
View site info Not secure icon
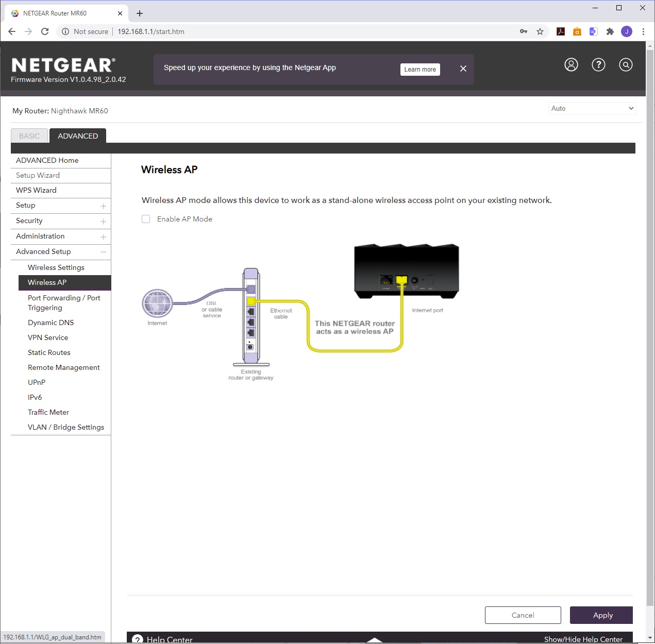(65, 31)
